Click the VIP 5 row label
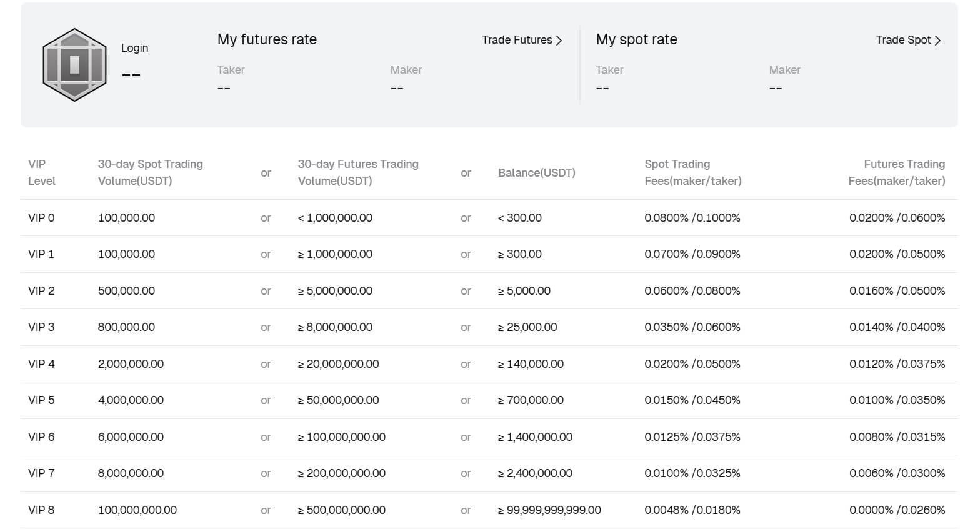The image size is (980, 532). tap(41, 400)
